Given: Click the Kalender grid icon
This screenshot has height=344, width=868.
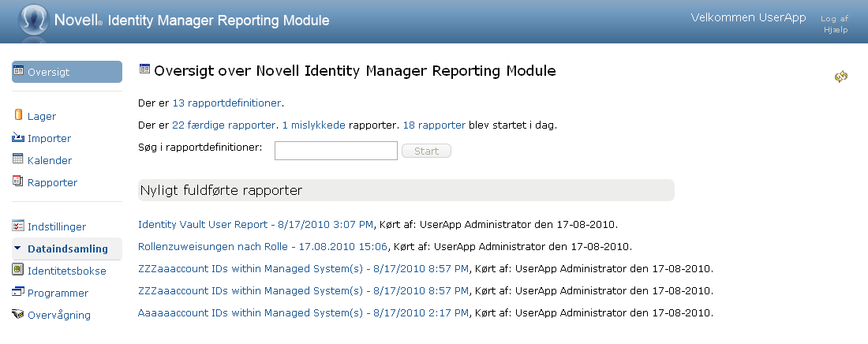Looking at the screenshot, I should coord(19,159).
